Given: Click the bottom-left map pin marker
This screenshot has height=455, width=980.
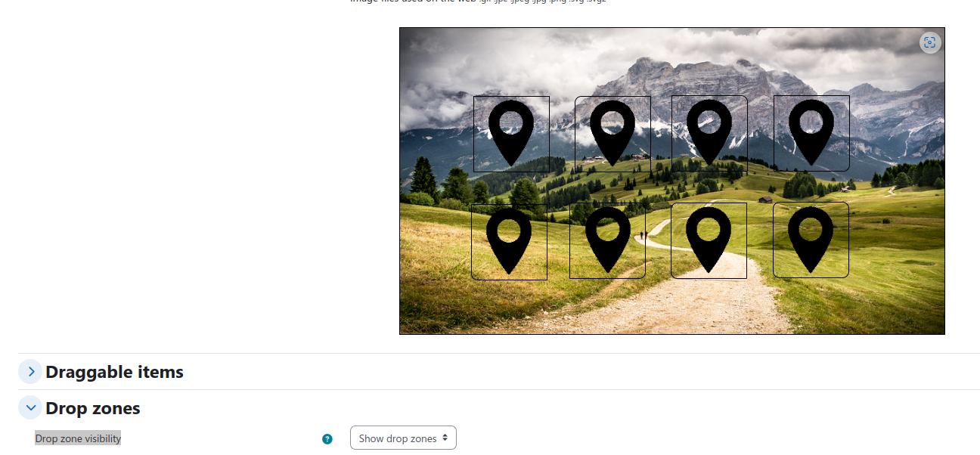Looking at the screenshot, I should pyautogui.click(x=509, y=241).
